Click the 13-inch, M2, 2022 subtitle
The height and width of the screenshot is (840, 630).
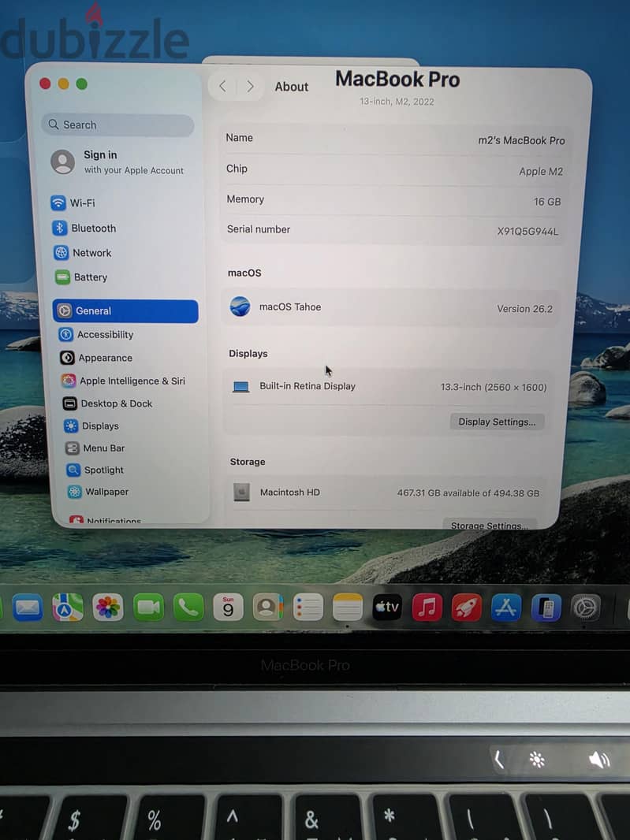click(x=397, y=101)
